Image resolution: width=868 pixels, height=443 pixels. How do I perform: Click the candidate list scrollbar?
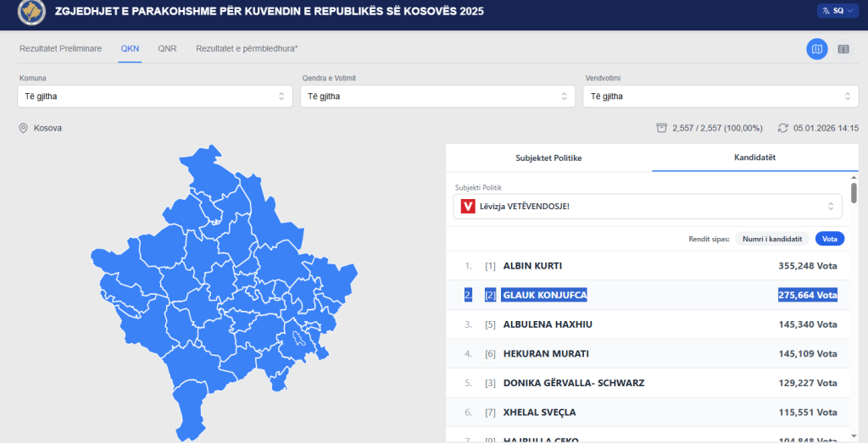(x=854, y=193)
